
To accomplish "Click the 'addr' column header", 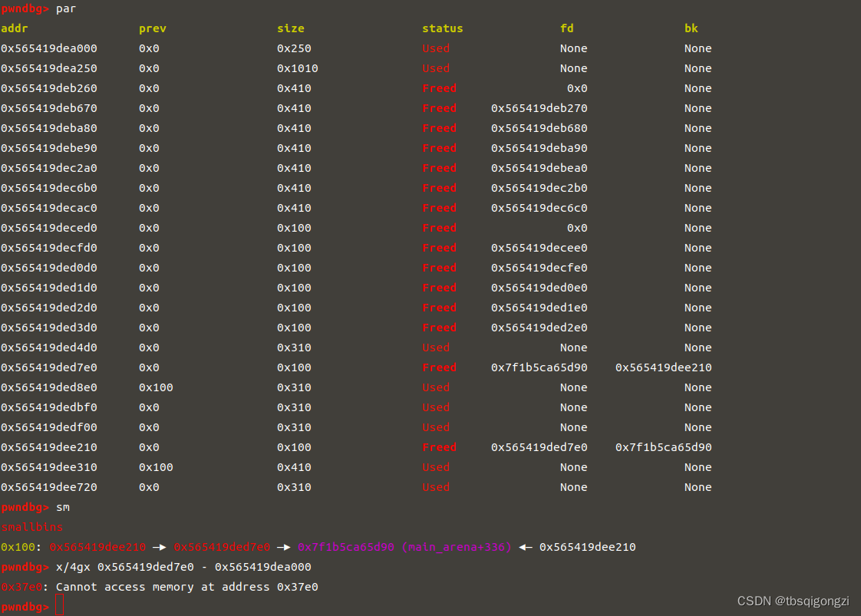I will coord(15,28).
